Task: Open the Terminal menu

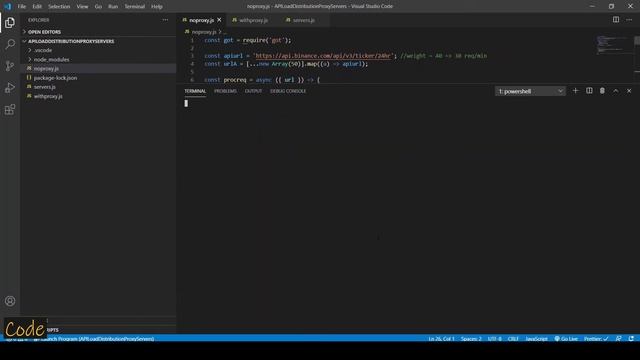Action: point(134,7)
